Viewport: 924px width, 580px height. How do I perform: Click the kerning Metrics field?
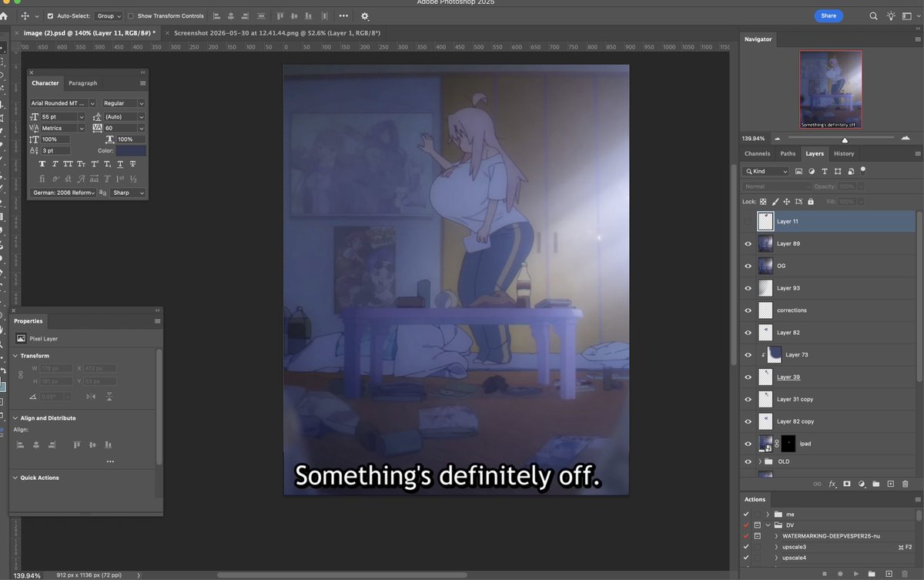(59, 128)
